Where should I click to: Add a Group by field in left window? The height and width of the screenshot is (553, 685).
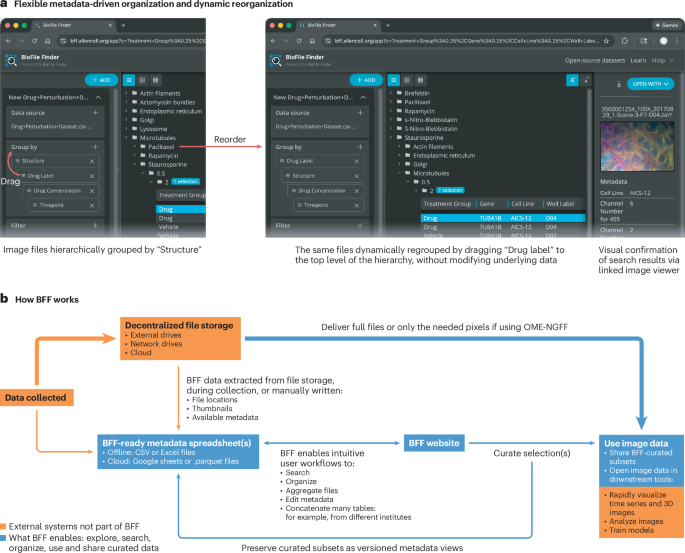[x=95, y=147]
